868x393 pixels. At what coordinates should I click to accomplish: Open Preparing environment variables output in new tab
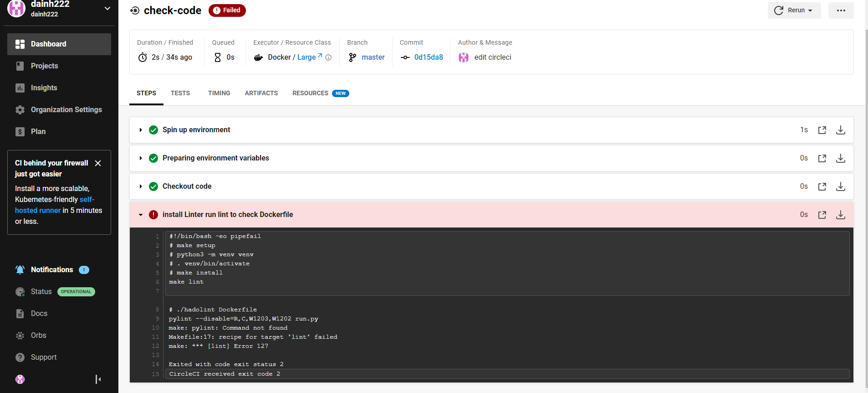coord(822,158)
